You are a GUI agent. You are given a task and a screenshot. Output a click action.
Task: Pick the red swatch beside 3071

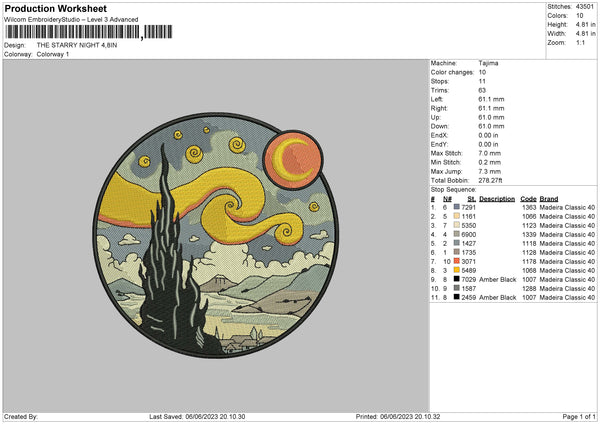point(457,261)
